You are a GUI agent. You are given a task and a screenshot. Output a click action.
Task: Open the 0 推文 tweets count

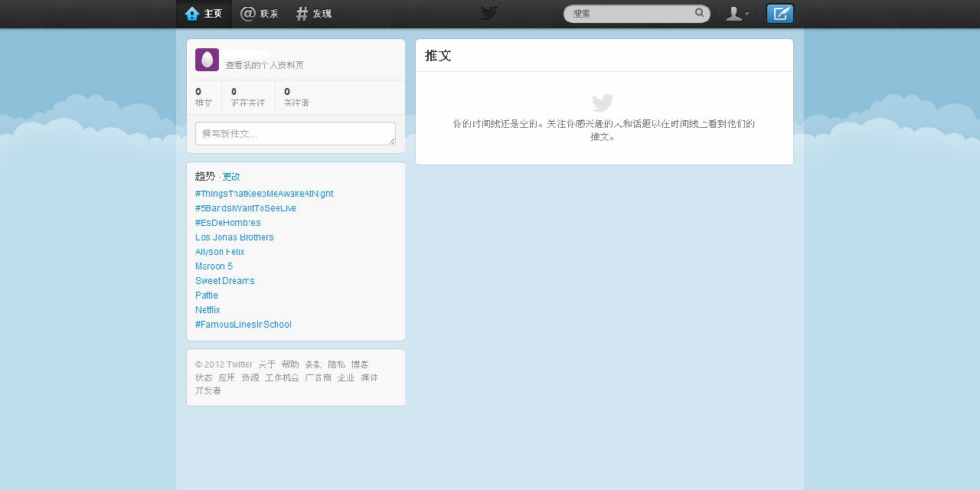click(204, 97)
